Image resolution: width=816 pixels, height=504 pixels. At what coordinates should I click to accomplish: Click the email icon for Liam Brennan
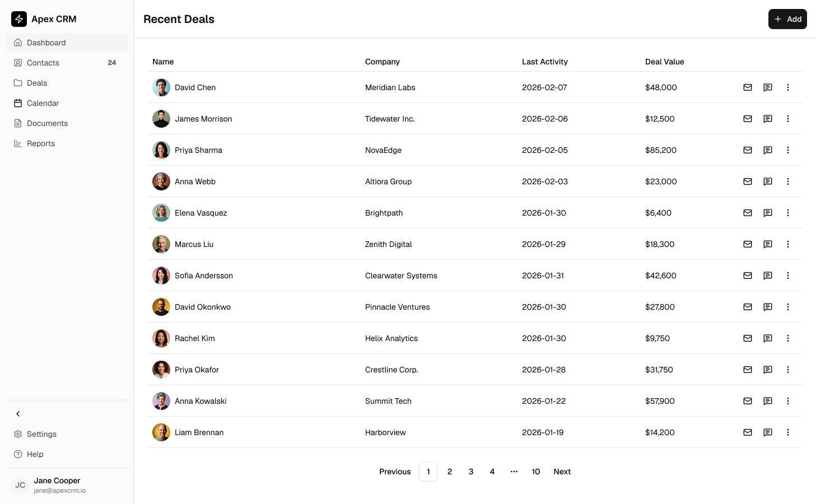click(748, 432)
